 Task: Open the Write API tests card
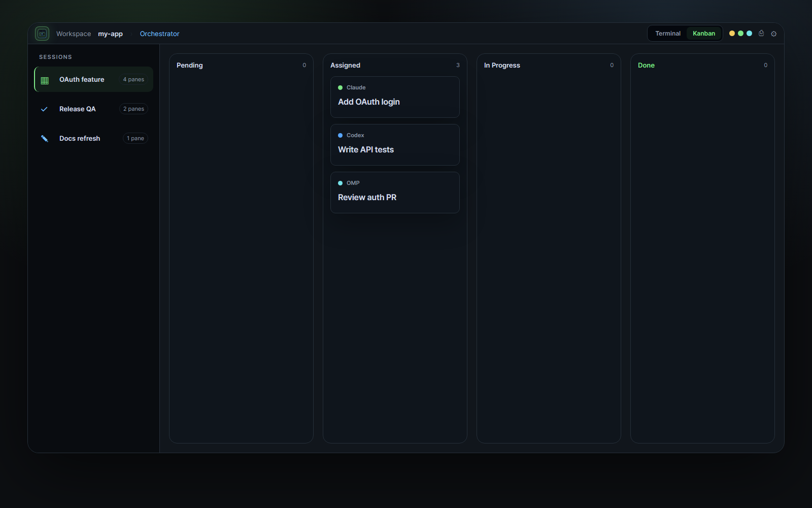point(395,145)
